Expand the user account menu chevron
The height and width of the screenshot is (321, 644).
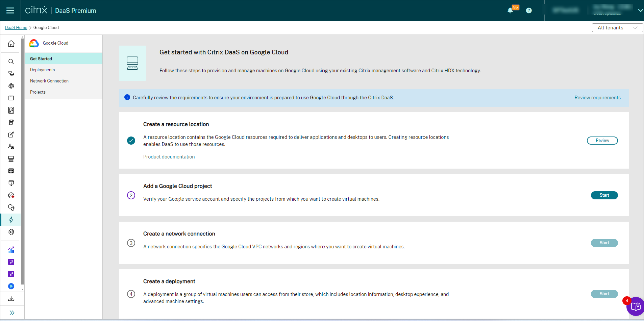640,10
